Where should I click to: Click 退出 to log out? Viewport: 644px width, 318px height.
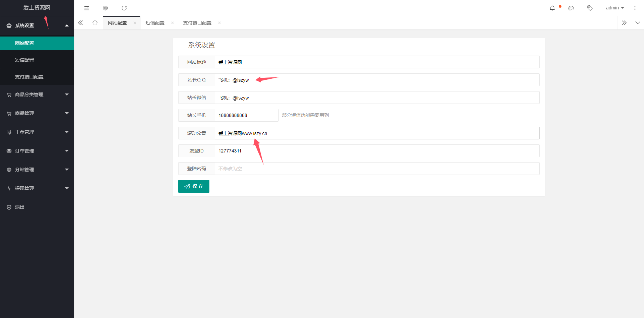19,207
